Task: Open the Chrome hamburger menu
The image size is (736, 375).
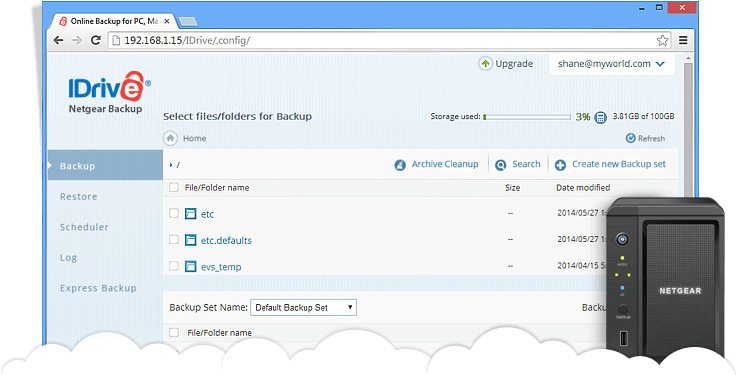Action: [683, 40]
